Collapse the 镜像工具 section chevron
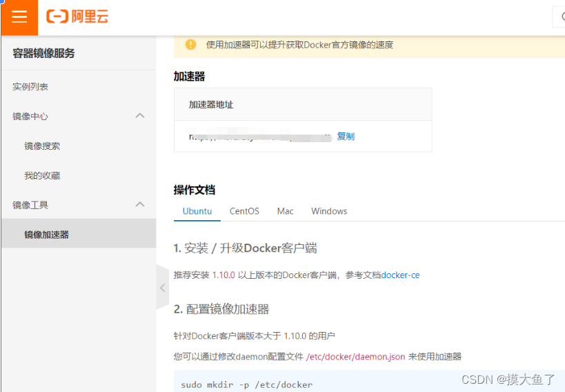 [140, 204]
